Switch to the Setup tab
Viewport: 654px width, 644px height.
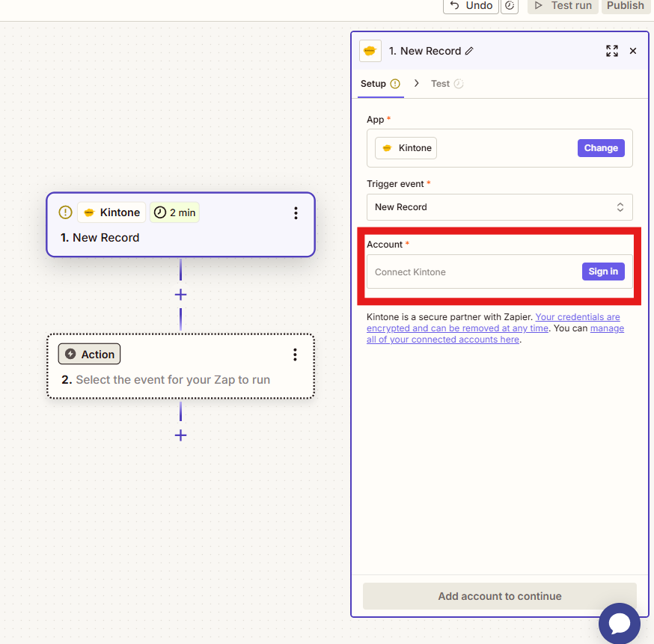coord(380,84)
